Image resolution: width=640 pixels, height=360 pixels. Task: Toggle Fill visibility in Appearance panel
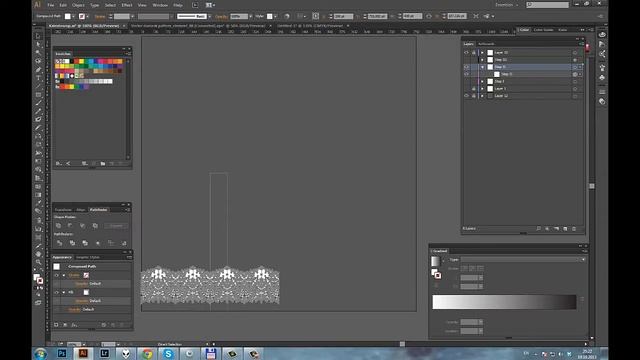point(56,292)
